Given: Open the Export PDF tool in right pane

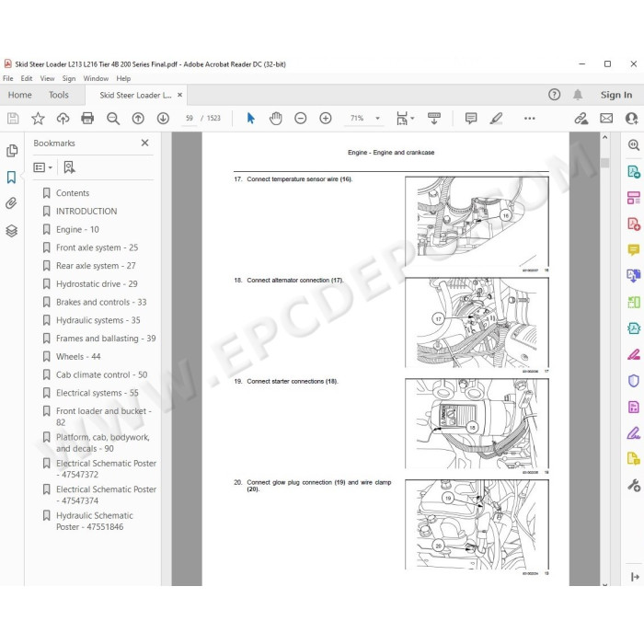Looking at the screenshot, I should 633,172.
